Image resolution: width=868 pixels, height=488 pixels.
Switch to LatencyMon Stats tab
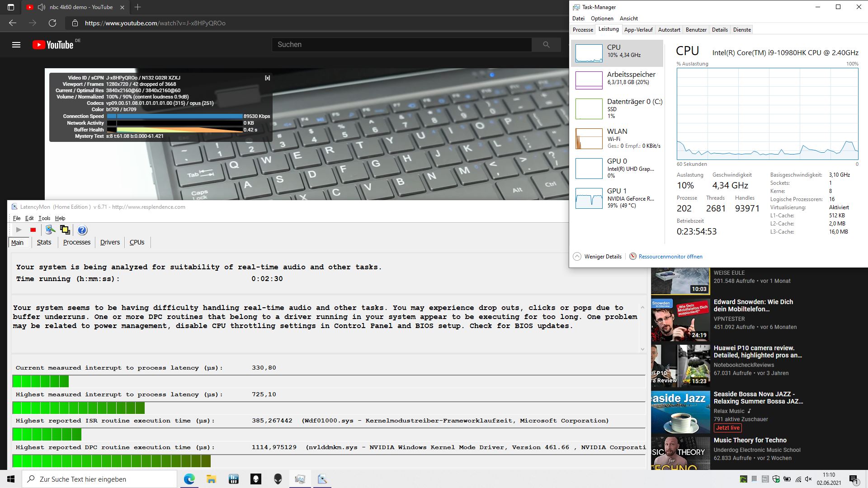click(44, 242)
